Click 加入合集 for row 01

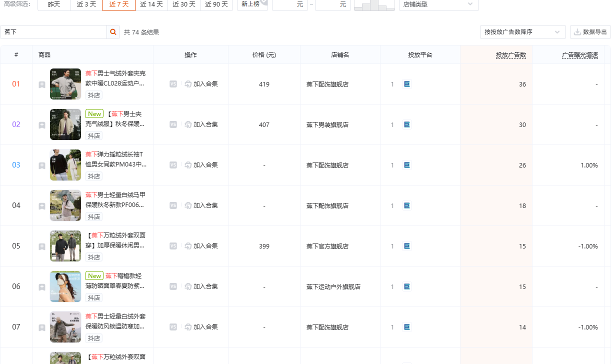tap(201, 84)
